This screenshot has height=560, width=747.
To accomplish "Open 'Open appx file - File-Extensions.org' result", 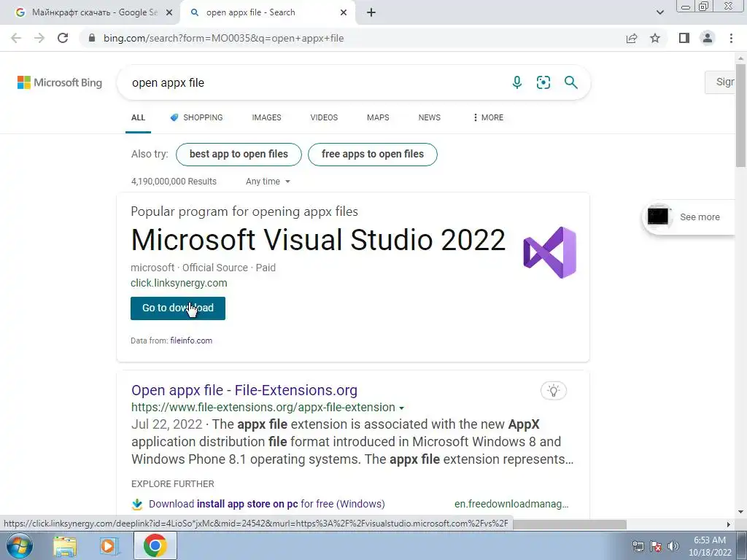I will 244,390.
